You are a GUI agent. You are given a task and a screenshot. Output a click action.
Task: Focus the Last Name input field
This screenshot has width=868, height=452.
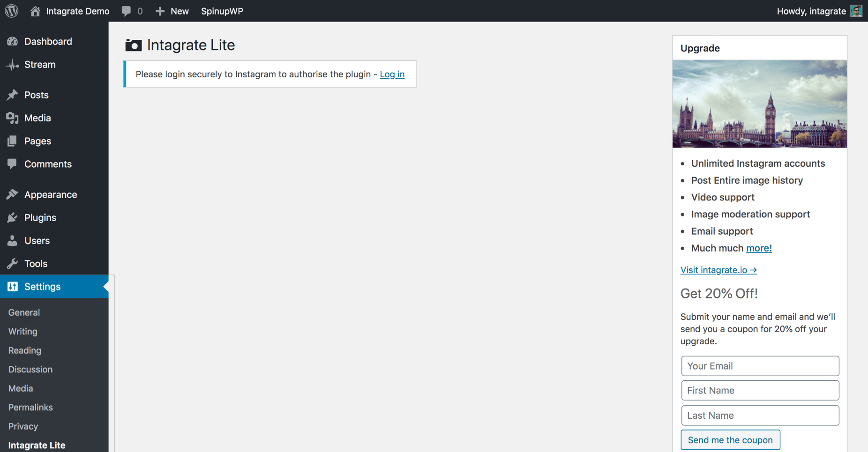pyautogui.click(x=760, y=415)
